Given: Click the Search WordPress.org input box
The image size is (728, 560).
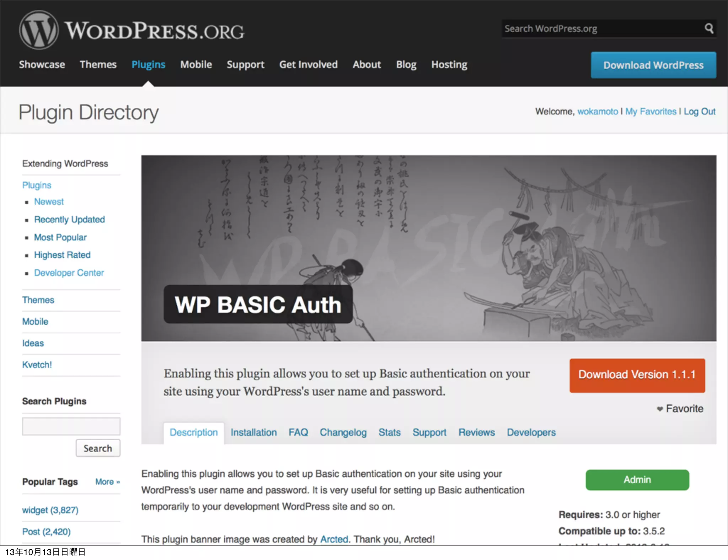Looking at the screenshot, I should [x=601, y=29].
